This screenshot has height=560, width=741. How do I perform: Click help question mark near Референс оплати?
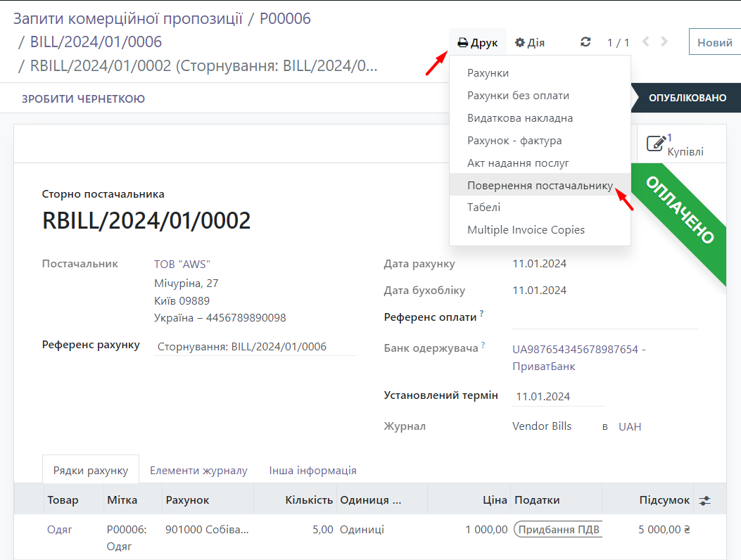(482, 313)
